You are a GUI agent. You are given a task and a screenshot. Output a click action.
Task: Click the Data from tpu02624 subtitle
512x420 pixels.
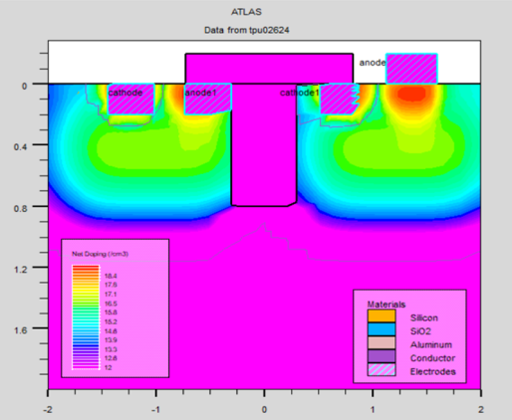click(x=247, y=30)
